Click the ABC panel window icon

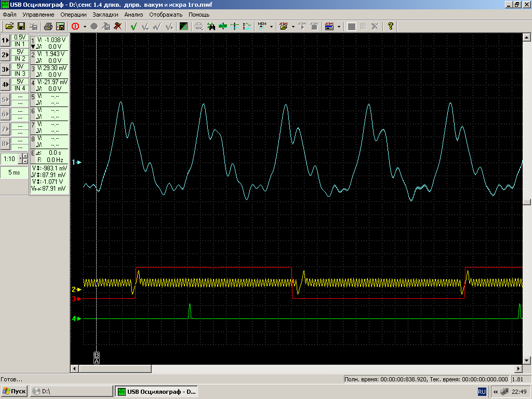point(329,26)
